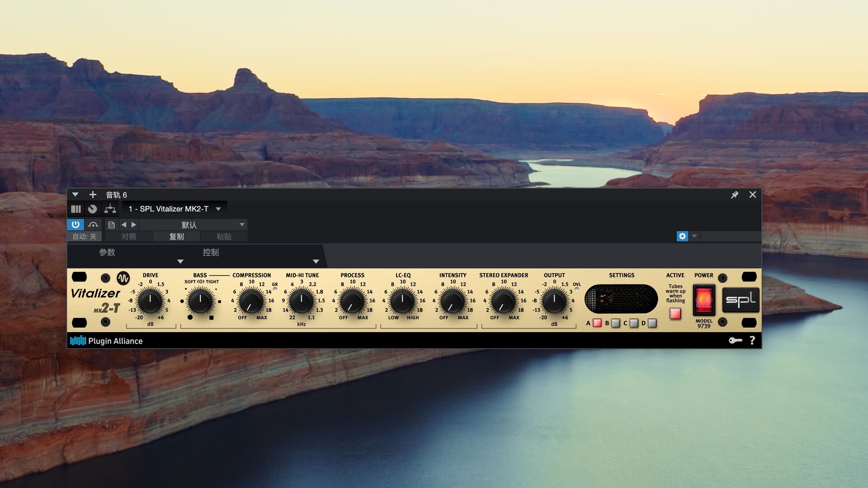Open the preset file document icon

(x=111, y=225)
